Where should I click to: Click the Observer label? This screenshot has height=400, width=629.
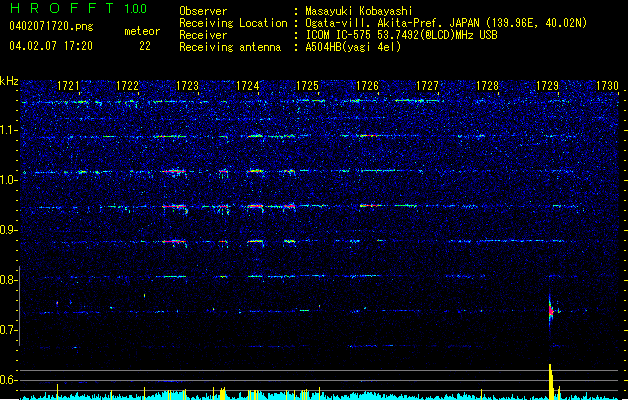203,11
